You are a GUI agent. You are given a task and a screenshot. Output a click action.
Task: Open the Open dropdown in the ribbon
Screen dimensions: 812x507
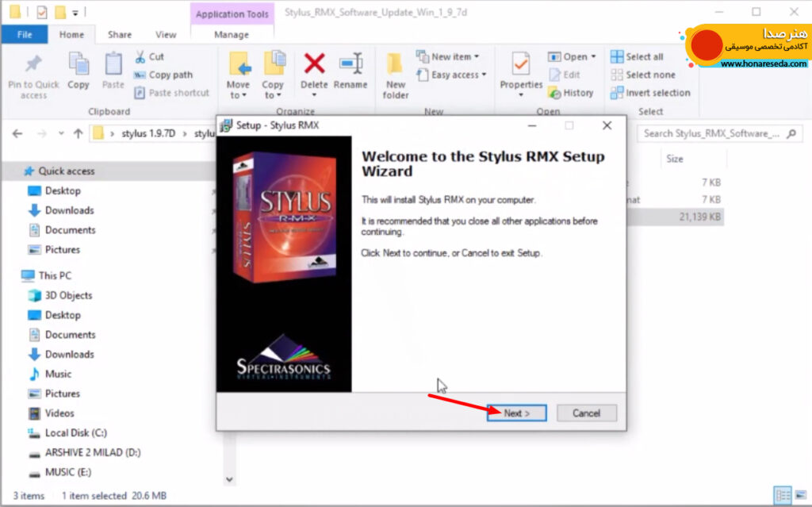(x=573, y=57)
